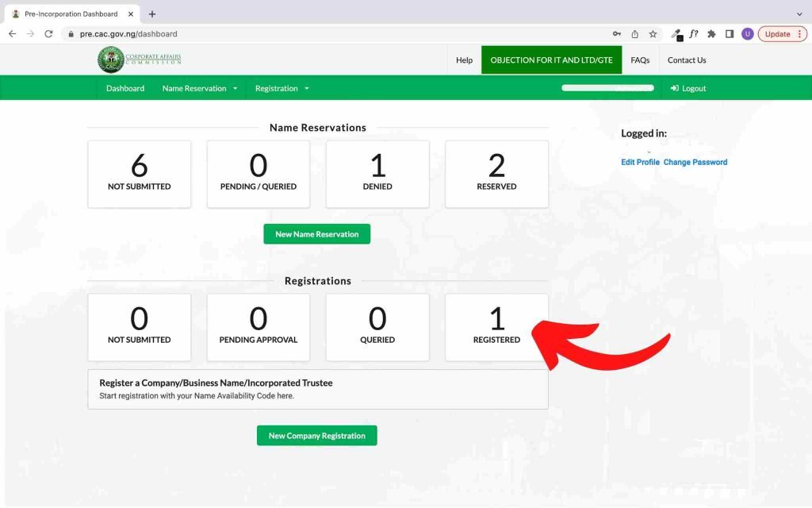
Task: Click the "Logged in:" label
Action: pos(644,133)
